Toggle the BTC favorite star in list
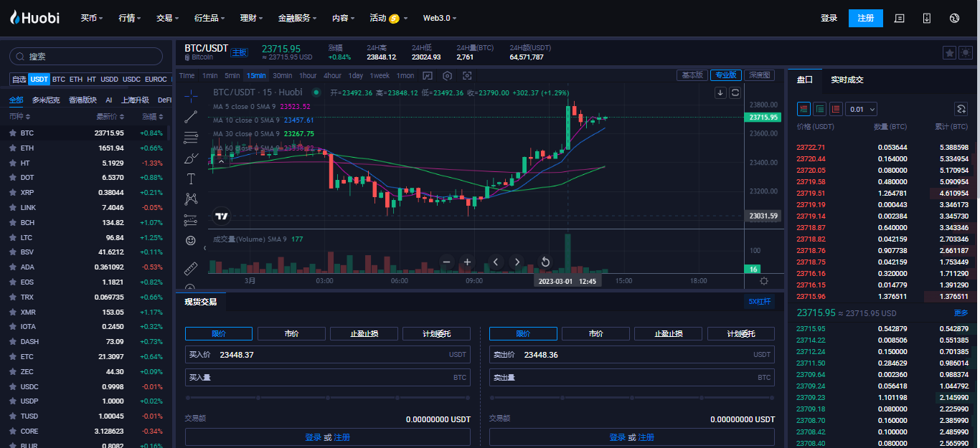980x448 pixels. click(12, 133)
